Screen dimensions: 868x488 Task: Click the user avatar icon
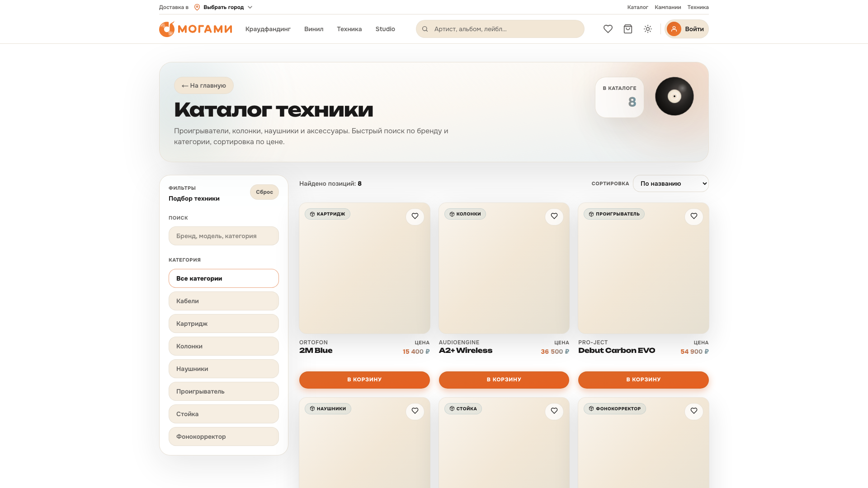pos(674,29)
